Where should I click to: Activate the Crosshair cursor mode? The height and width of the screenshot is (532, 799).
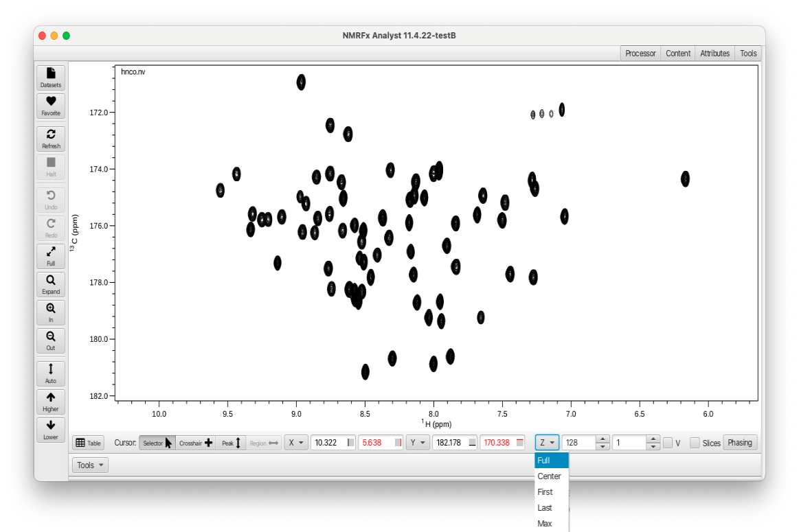point(196,443)
